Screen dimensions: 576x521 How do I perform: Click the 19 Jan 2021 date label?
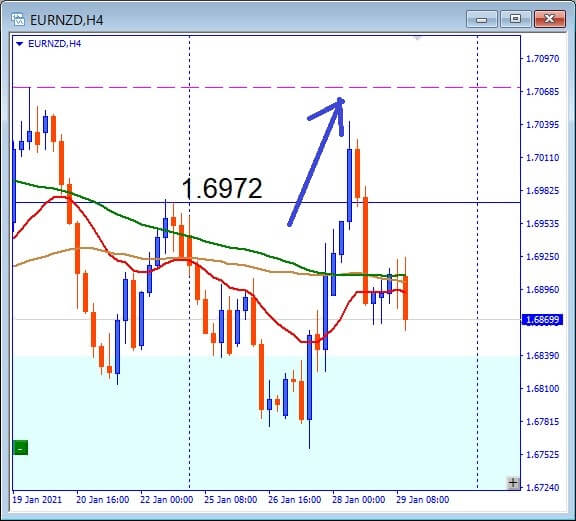coord(37,500)
